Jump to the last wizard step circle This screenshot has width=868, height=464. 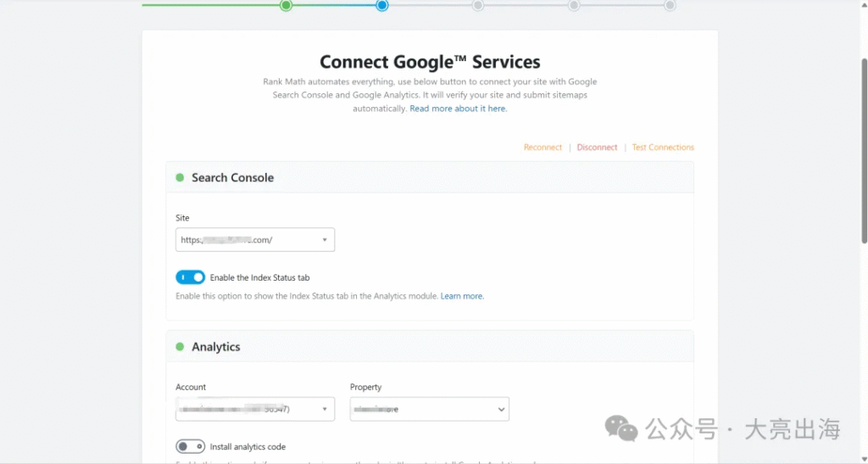coord(670,6)
